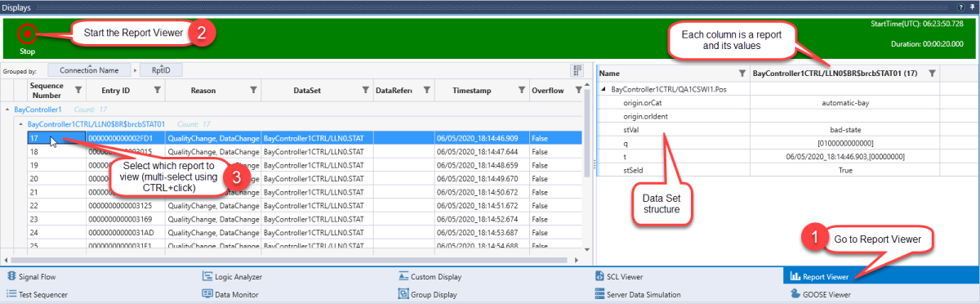This screenshot has width=980, height=304.
Task: Sort by the Reason column header
Action: [203, 90]
